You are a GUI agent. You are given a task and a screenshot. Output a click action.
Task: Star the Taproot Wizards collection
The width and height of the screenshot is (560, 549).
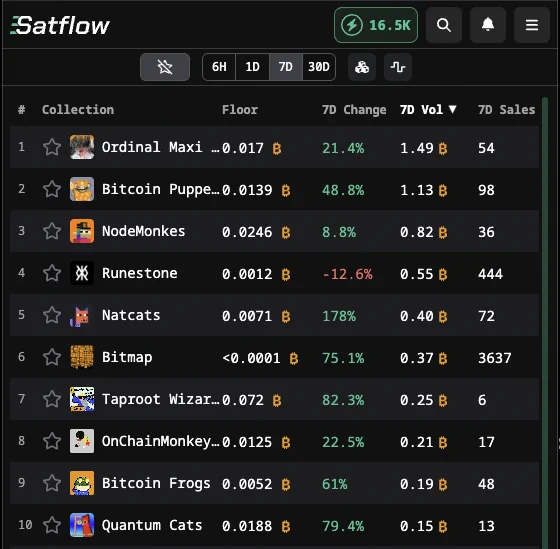(52, 399)
